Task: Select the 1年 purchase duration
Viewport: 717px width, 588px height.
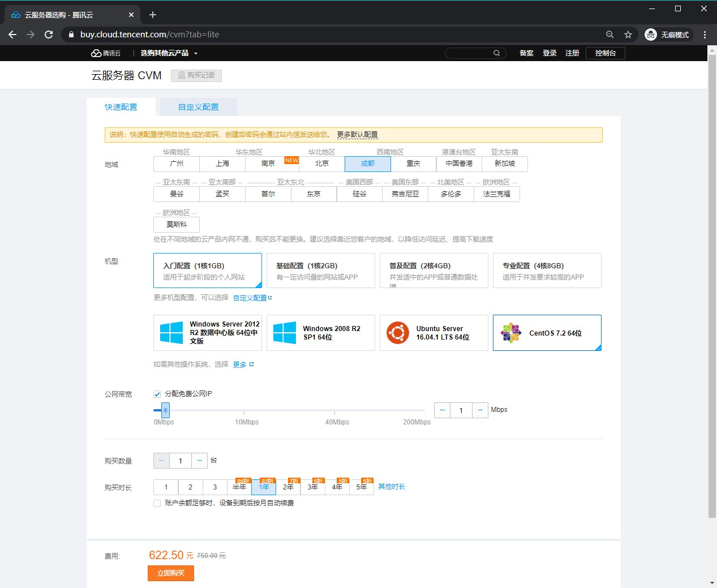Action: (x=264, y=487)
